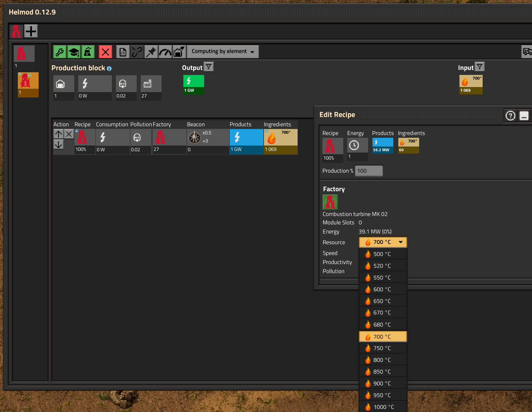532x412 pixels.
Task: Select 1000 °C resource option
Action: tap(383, 407)
